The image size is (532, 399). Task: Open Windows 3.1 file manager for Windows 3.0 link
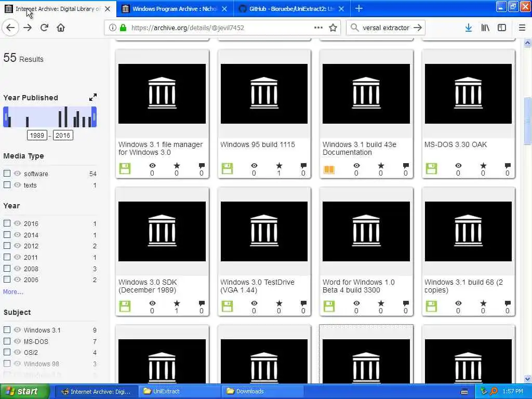(161, 148)
